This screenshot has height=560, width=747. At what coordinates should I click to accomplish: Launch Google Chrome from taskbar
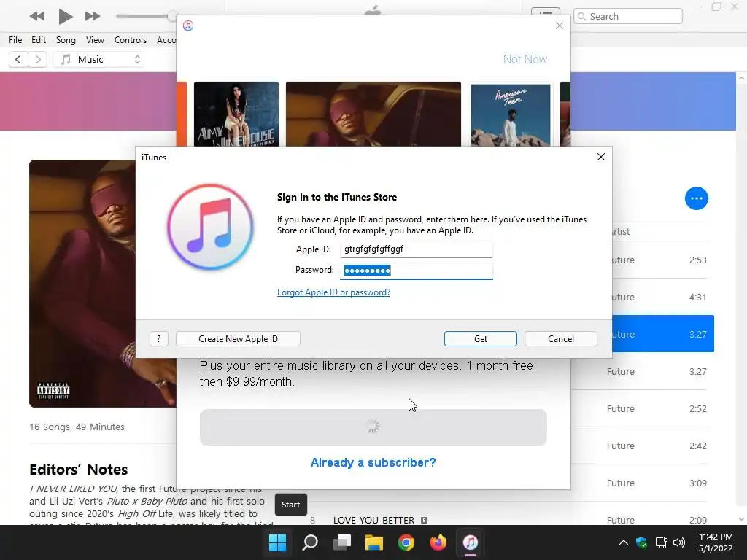406,542
